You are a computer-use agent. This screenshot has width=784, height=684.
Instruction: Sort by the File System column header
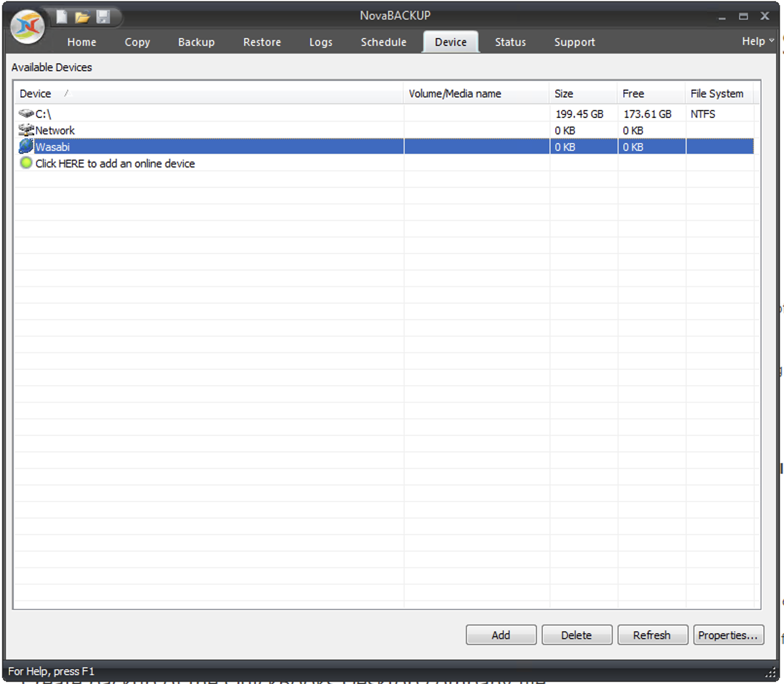tap(719, 93)
